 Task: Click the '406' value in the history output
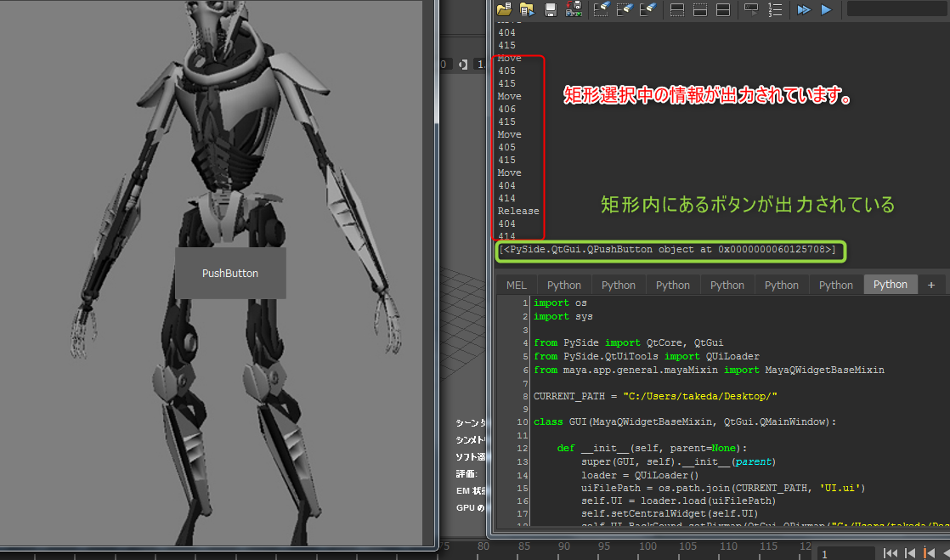point(506,109)
